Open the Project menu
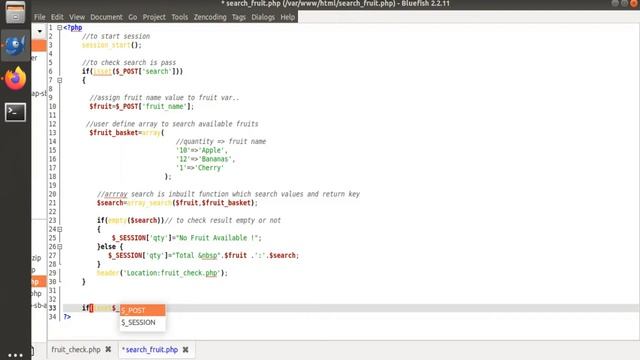Viewport: 640px width, 360px height. (154, 17)
